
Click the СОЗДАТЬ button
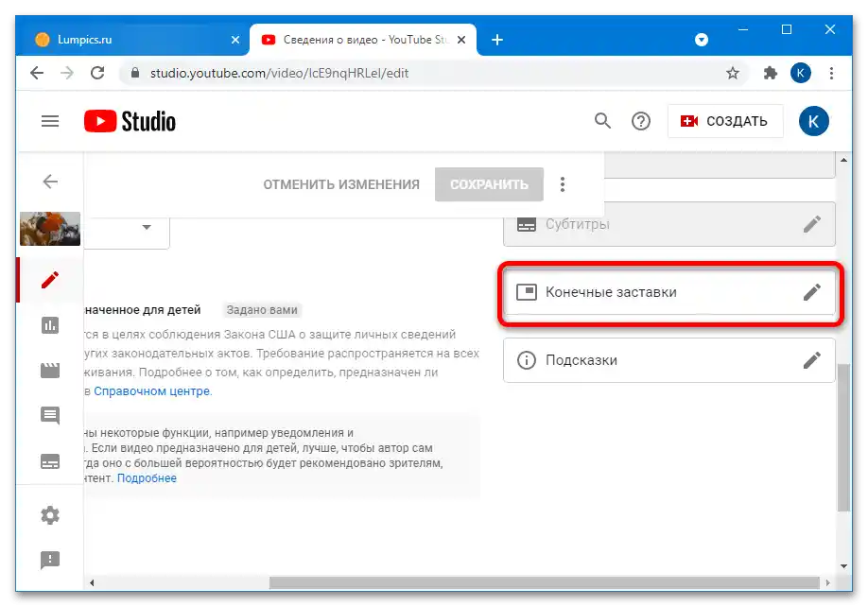[724, 121]
